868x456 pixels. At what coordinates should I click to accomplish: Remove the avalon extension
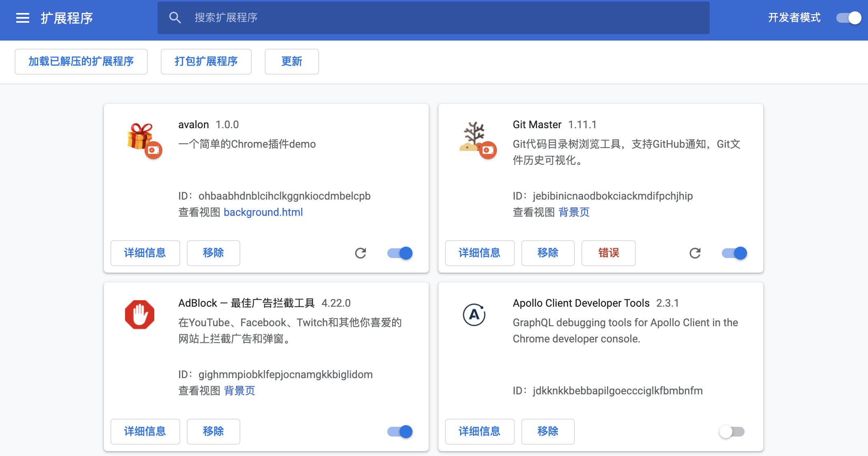(214, 253)
